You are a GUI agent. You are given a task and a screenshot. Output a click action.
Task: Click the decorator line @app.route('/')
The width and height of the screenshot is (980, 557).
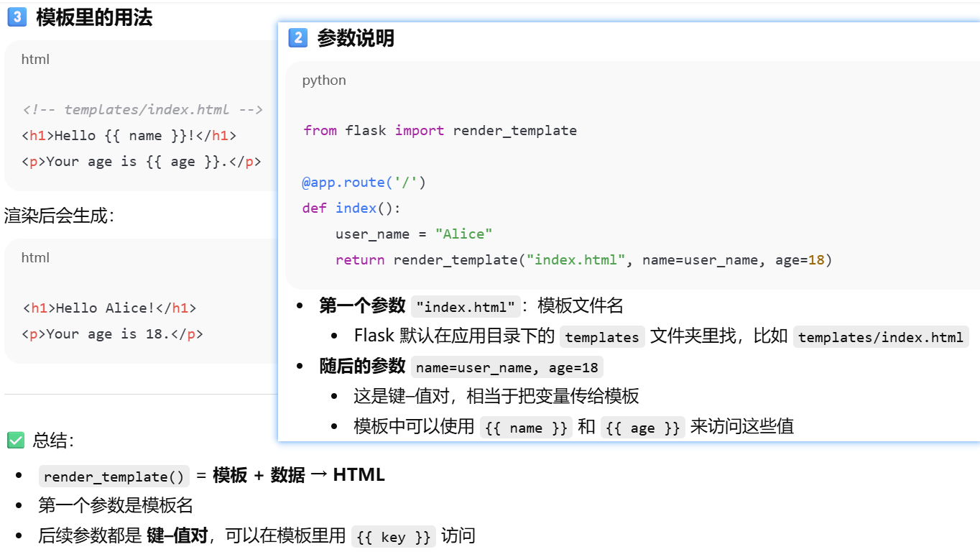point(364,182)
